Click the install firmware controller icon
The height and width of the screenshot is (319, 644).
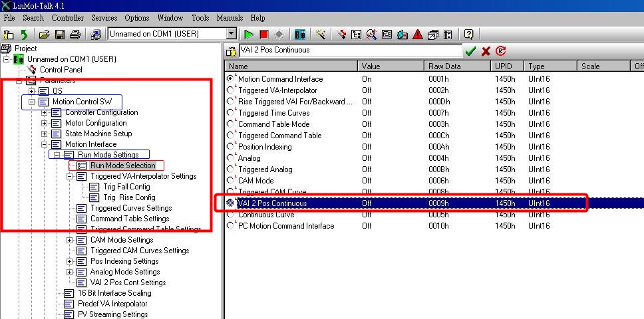[x=300, y=35]
